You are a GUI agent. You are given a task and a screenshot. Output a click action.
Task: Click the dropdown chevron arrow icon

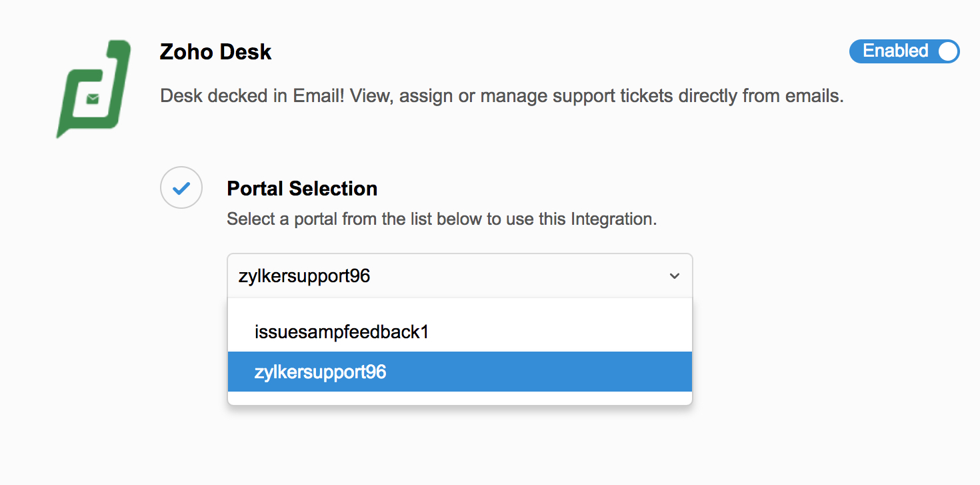point(675,276)
